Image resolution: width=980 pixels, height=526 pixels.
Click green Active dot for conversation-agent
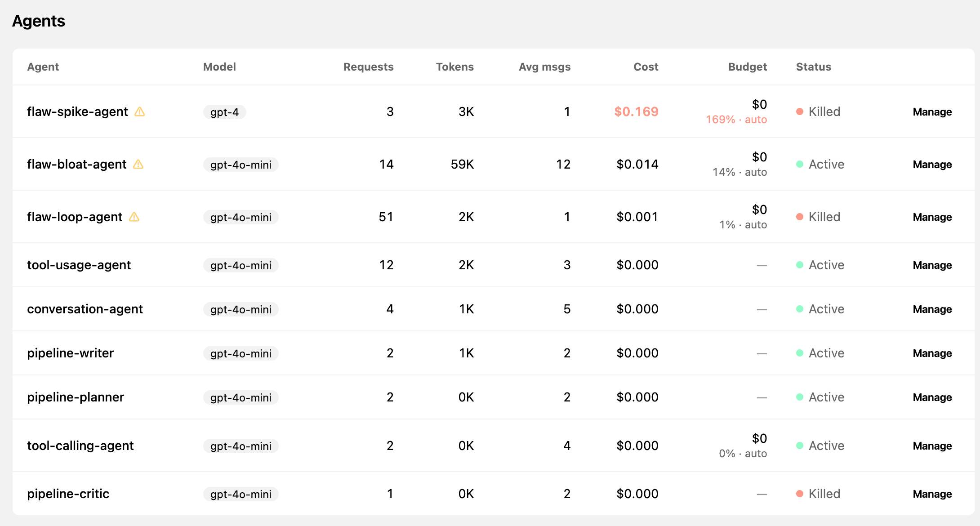[x=800, y=309]
